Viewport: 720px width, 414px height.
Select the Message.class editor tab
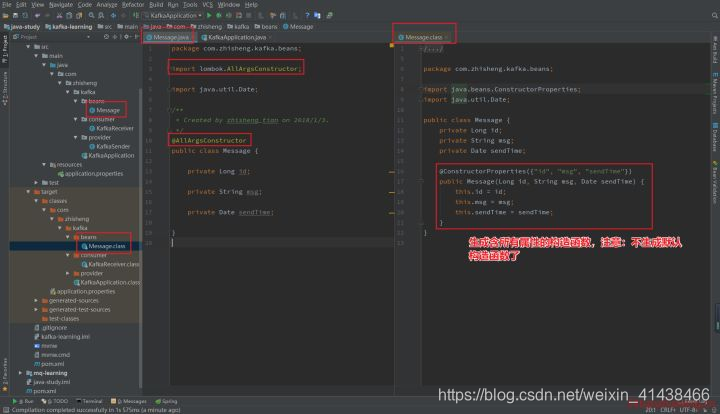tap(423, 37)
